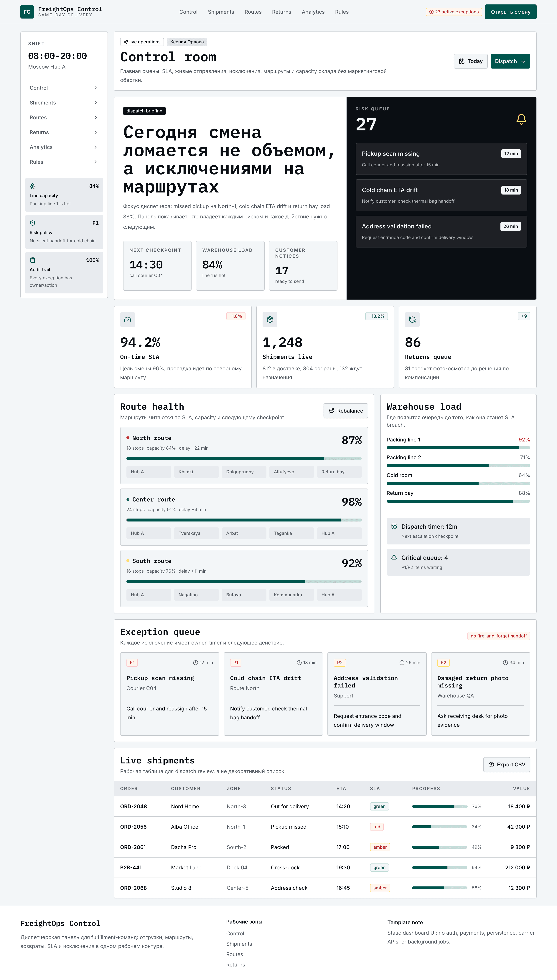Open the Cold chain ETA drift risk card
Viewport: 557px width, 980px height.
441,195
